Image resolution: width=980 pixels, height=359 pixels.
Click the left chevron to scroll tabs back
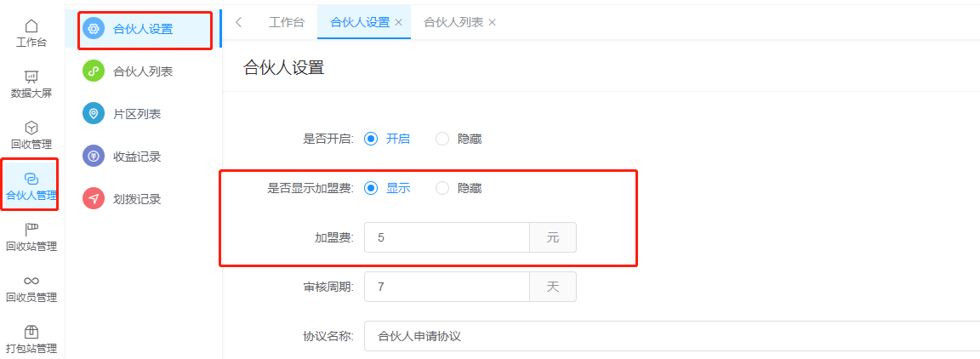pyautogui.click(x=239, y=22)
